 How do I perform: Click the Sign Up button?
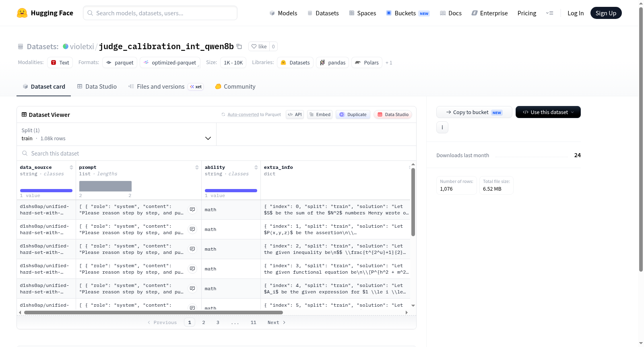[x=606, y=13]
